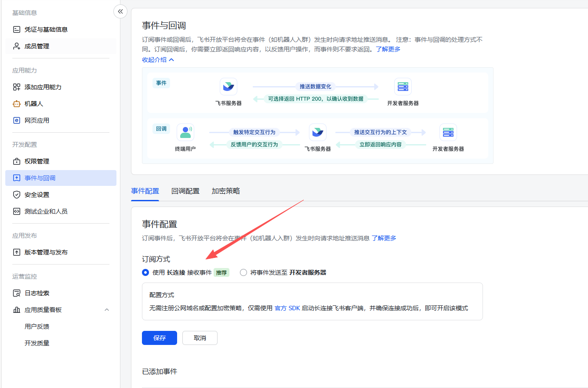
Task: Click the 凭证与基础信息 sidebar icon
Action: click(17, 29)
